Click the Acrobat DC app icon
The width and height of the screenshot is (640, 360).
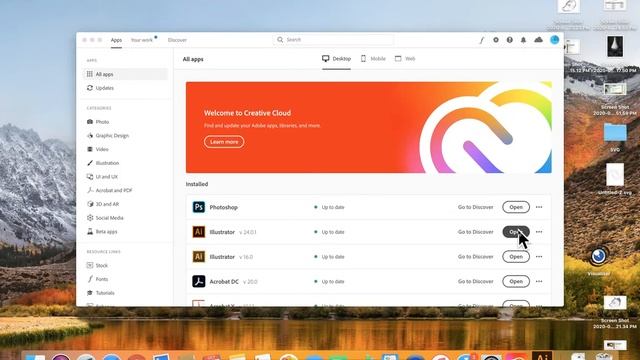click(199, 281)
